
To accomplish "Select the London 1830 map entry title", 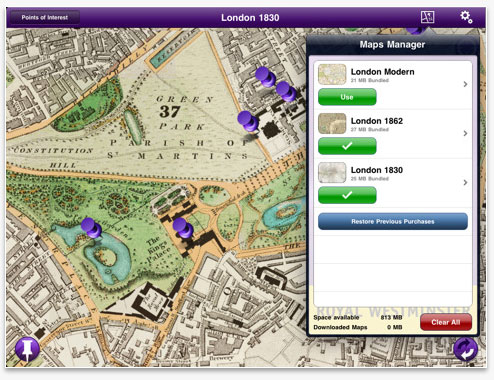I will pyautogui.click(x=377, y=170).
